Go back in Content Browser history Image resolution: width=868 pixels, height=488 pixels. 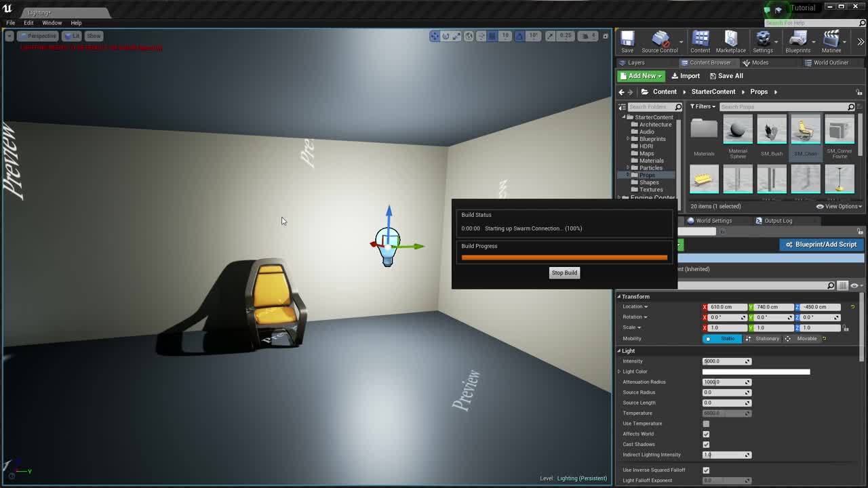[x=621, y=92]
